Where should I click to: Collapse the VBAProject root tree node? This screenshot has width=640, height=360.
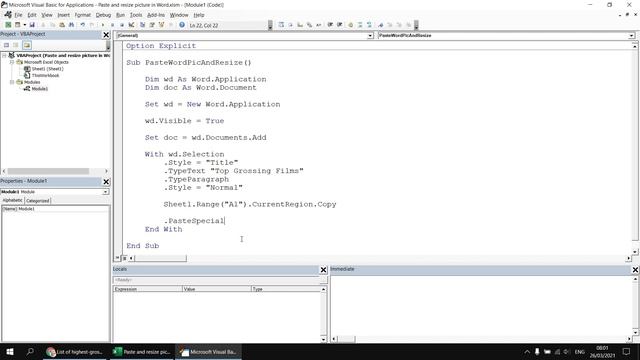[x=4, y=55]
